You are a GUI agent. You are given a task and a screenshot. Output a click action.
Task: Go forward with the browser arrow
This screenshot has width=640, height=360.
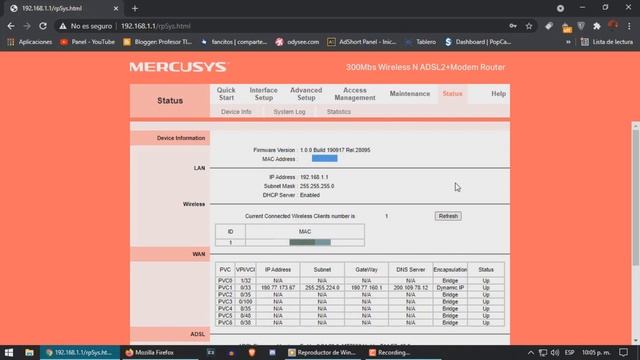click(27, 26)
